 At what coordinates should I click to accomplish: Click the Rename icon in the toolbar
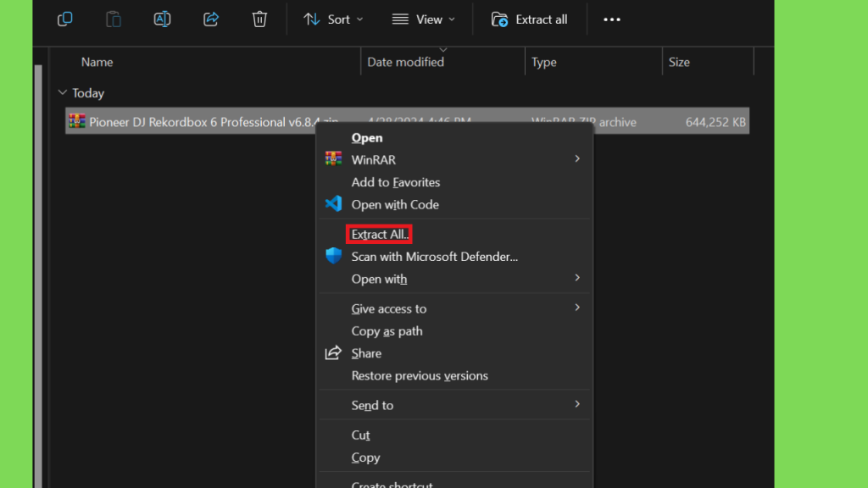(162, 19)
